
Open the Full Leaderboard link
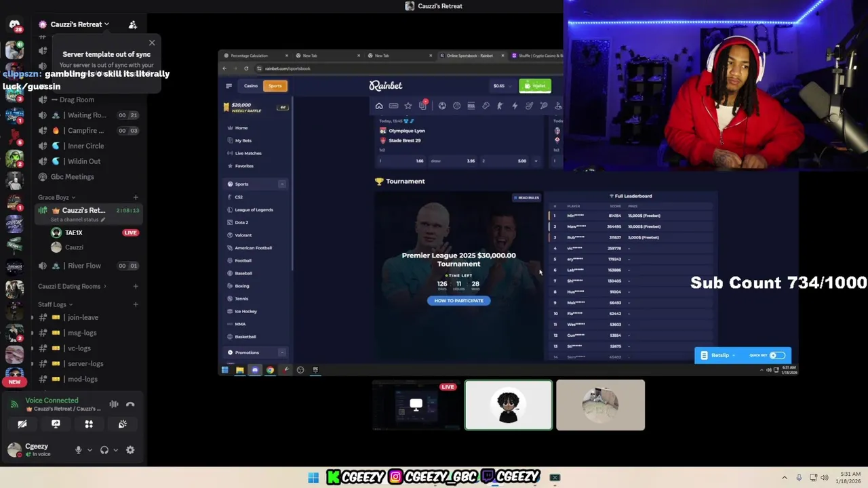coord(631,196)
